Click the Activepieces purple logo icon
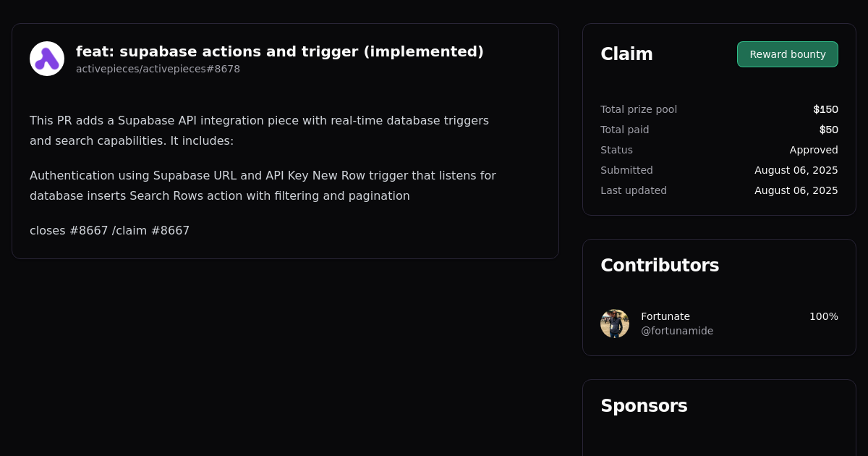The width and height of the screenshot is (868, 456). pos(46,58)
